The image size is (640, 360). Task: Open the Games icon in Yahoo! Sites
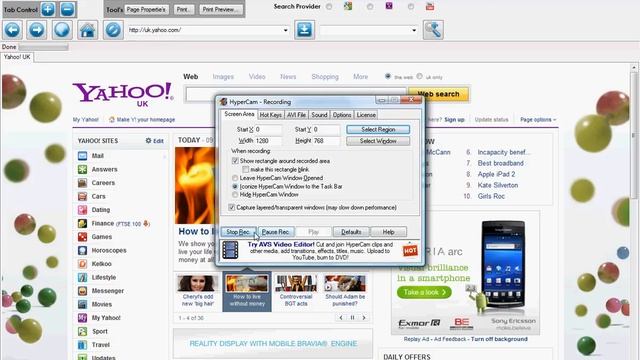click(x=82, y=237)
